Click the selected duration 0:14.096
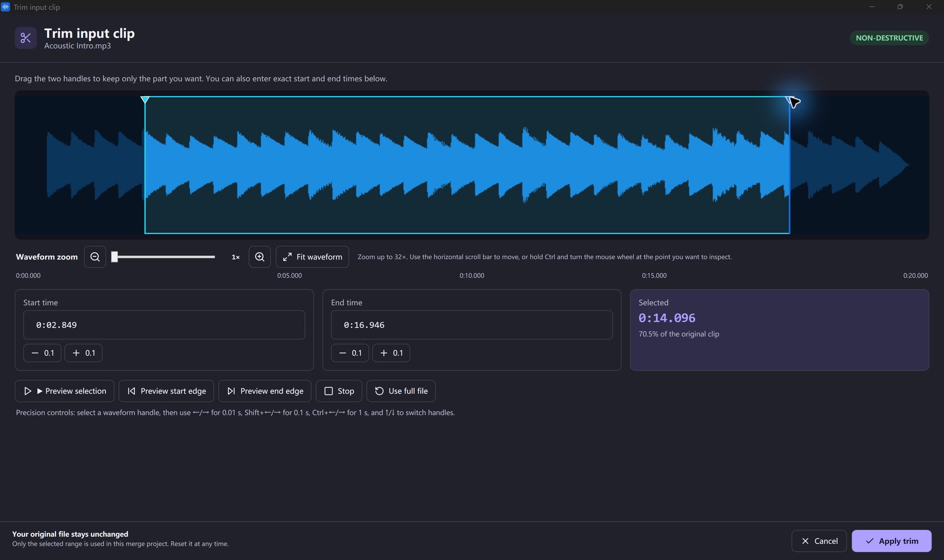This screenshot has height=560, width=944. click(x=667, y=318)
